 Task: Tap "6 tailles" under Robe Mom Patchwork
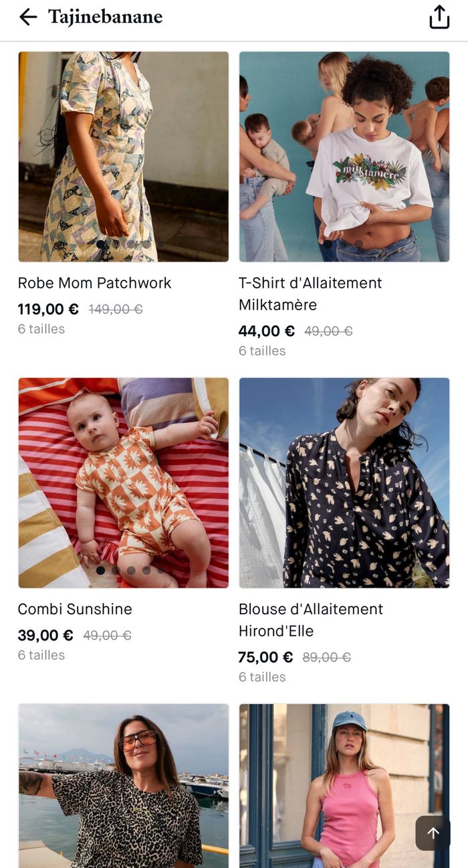[41, 329]
